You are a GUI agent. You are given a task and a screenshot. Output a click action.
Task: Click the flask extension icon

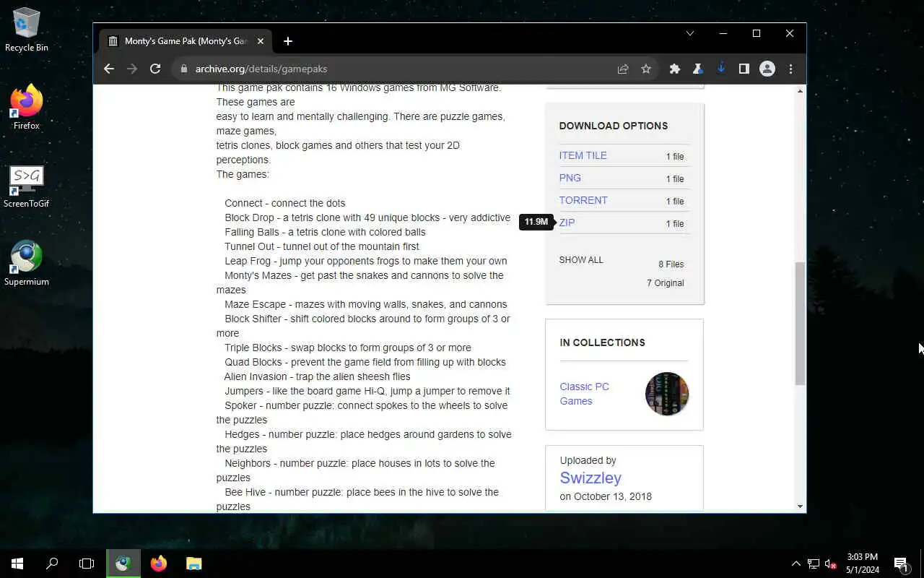tap(697, 69)
